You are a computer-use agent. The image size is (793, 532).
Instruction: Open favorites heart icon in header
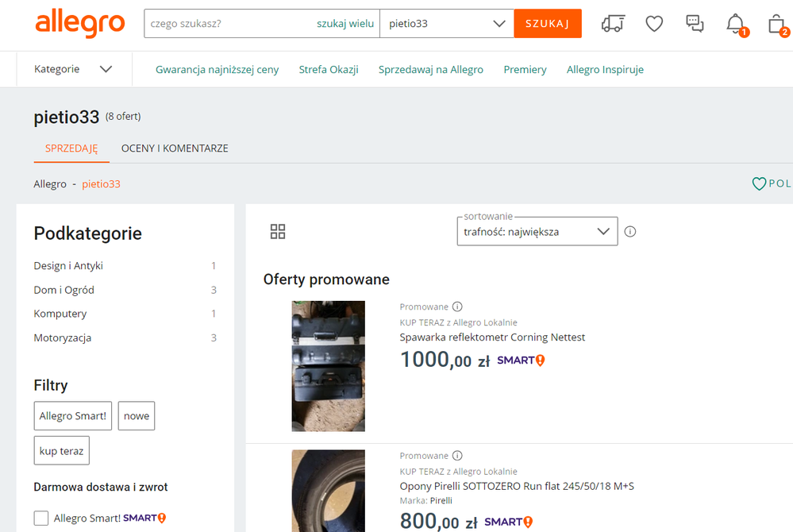654,23
